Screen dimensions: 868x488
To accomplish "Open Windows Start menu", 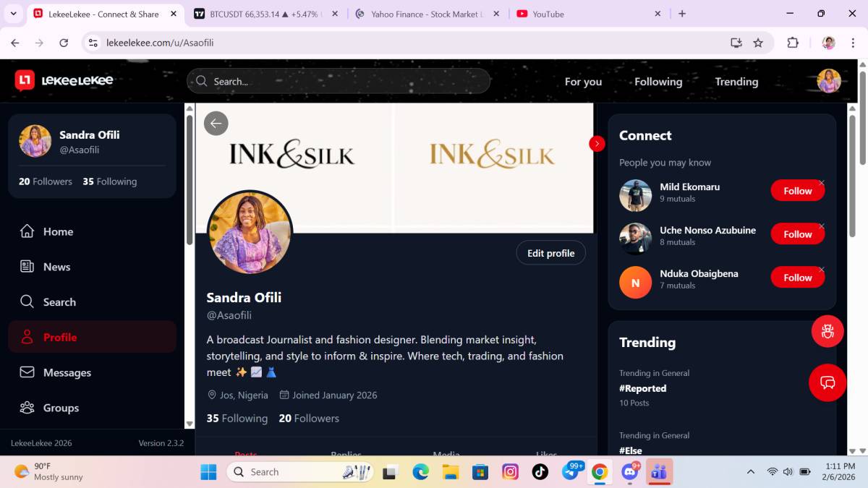I will point(208,472).
